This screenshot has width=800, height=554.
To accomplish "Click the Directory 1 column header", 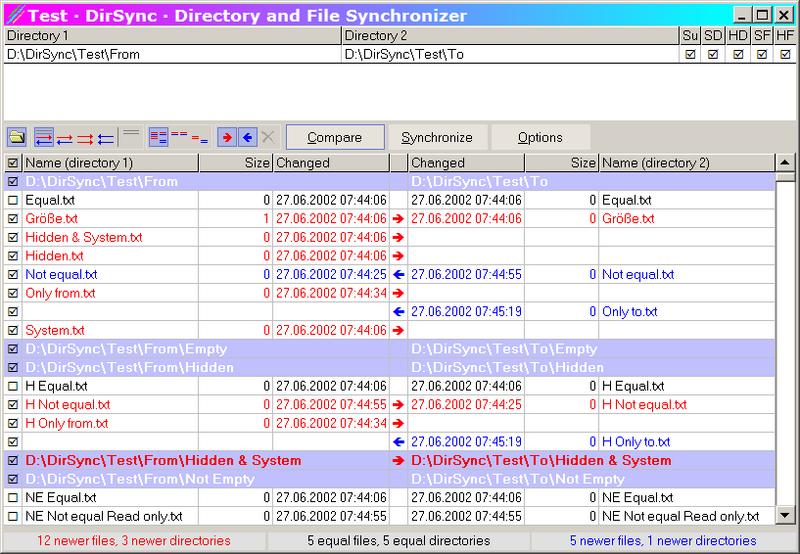I will [x=172, y=36].
